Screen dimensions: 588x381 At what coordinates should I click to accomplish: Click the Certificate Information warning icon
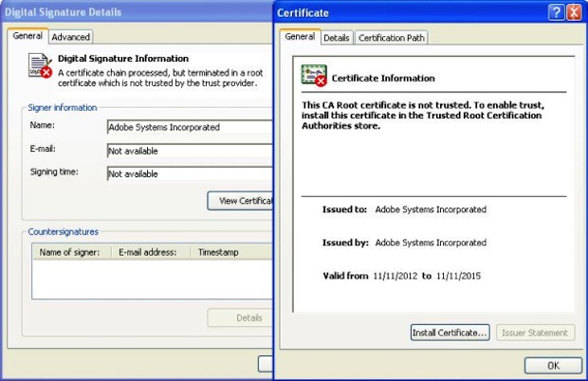point(314,77)
